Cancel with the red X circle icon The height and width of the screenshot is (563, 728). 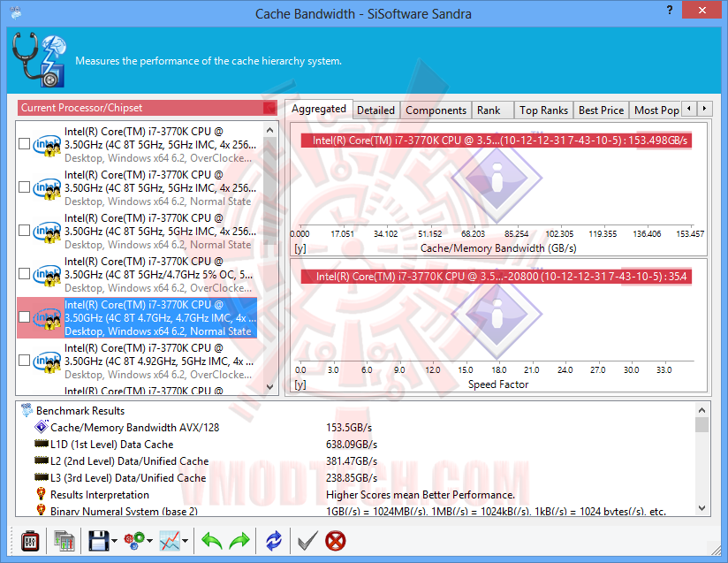coord(335,541)
